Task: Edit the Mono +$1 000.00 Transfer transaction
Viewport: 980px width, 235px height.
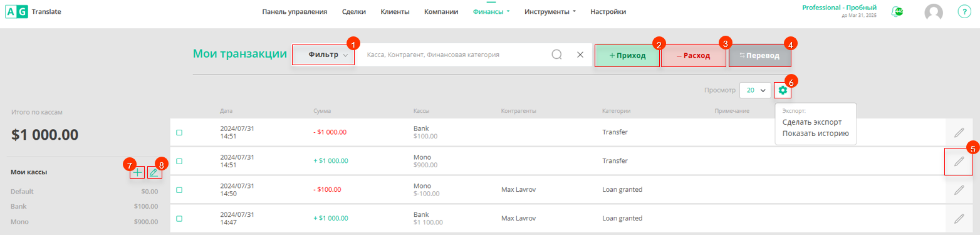Action: pyautogui.click(x=959, y=161)
